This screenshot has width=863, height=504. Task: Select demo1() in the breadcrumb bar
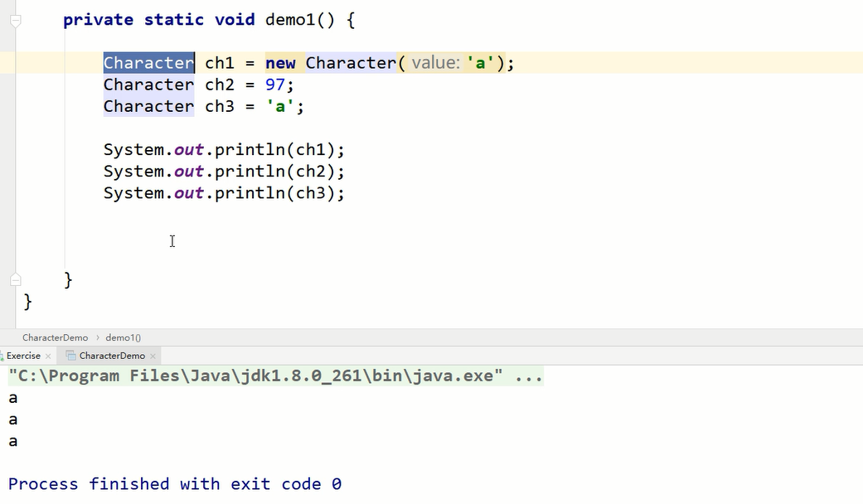tap(124, 338)
